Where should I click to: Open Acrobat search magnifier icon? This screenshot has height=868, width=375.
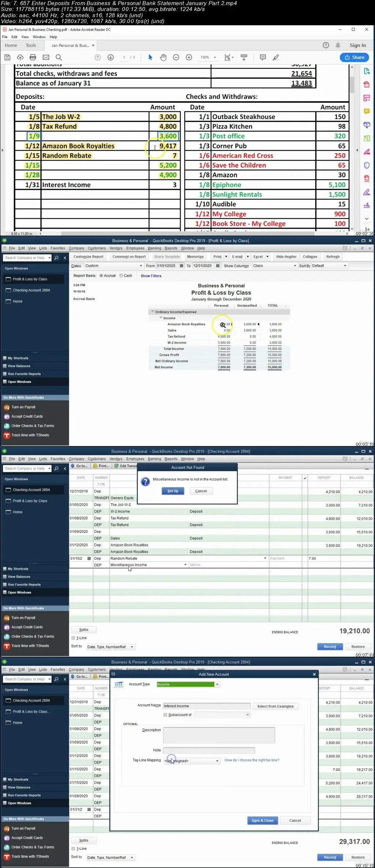(x=59, y=57)
